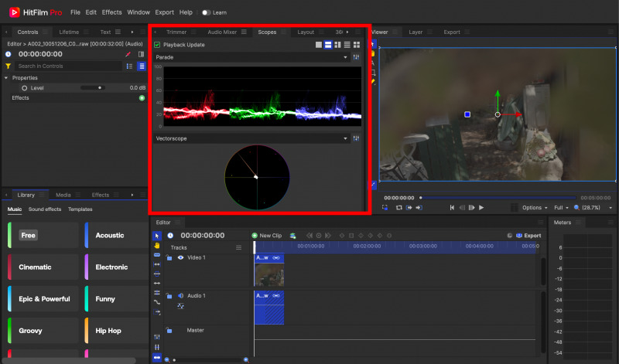Open the Sound effects library section
Screen dimensions: 619x364
(45, 209)
